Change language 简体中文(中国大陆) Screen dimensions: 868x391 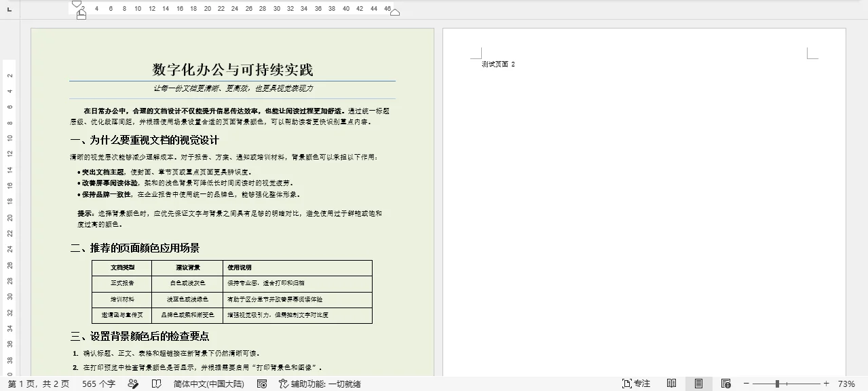tap(208, 384)
